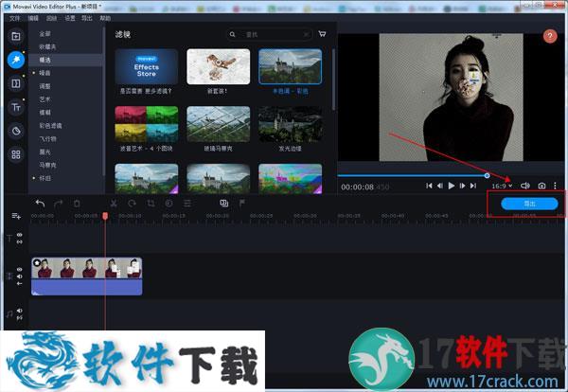The width and height of the screenshot is (568, 392).
Task: Select the 全部 filter category
Action: click(44, 34)
